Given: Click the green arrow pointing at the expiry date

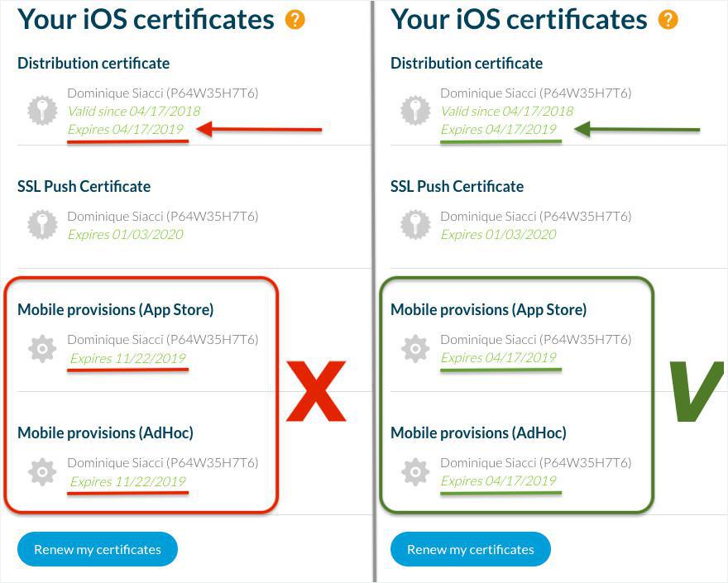Looking at the screenshot, I should [636, 129].
